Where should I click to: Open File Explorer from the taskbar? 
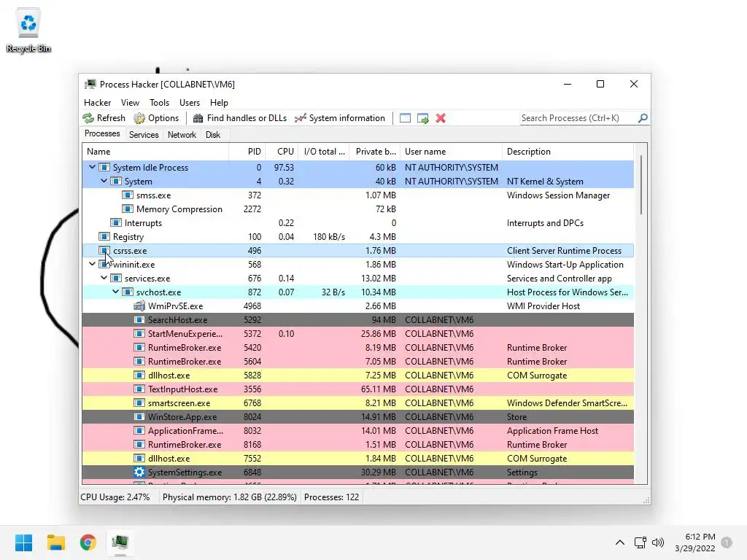pos(56,542)
